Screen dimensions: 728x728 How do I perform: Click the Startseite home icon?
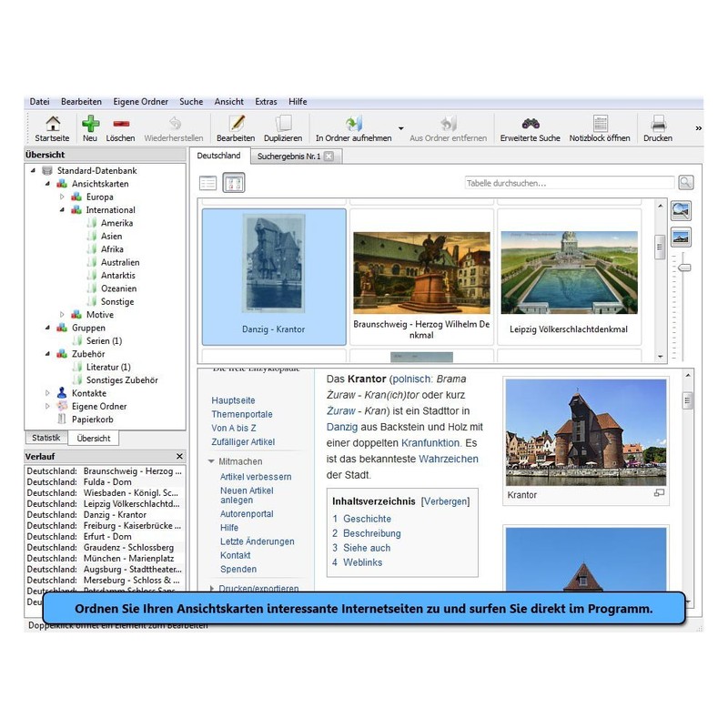pos(52,125)
